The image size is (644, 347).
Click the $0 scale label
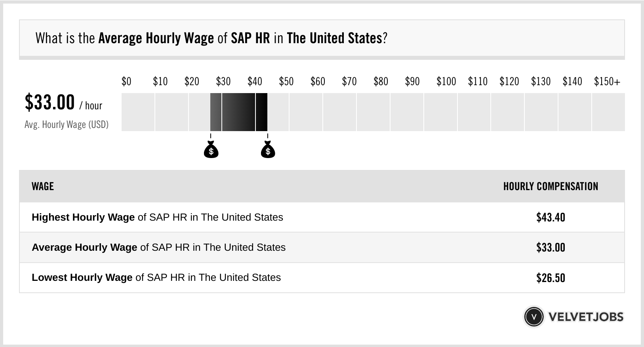click(126, 82)
